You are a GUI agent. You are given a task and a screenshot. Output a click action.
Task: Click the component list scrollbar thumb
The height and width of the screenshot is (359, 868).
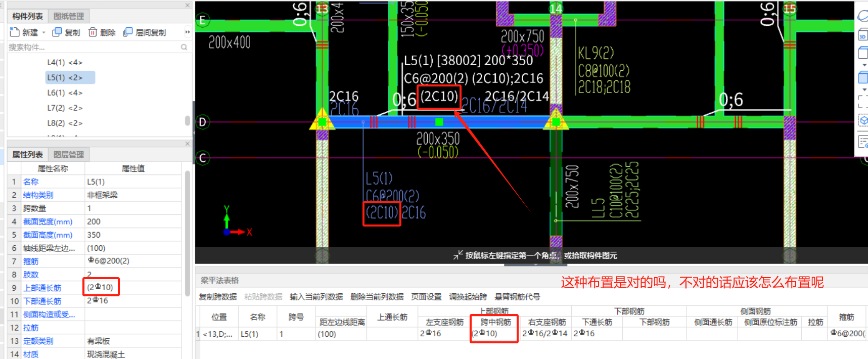188,120
